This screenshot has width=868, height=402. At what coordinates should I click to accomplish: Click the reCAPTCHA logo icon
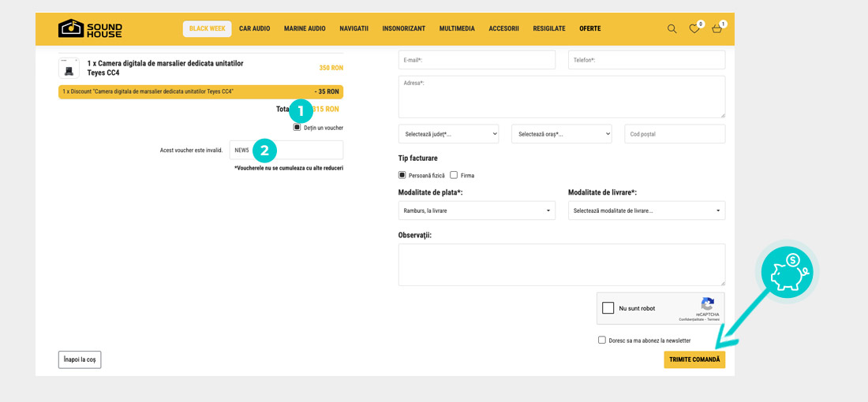pos(707,303)
